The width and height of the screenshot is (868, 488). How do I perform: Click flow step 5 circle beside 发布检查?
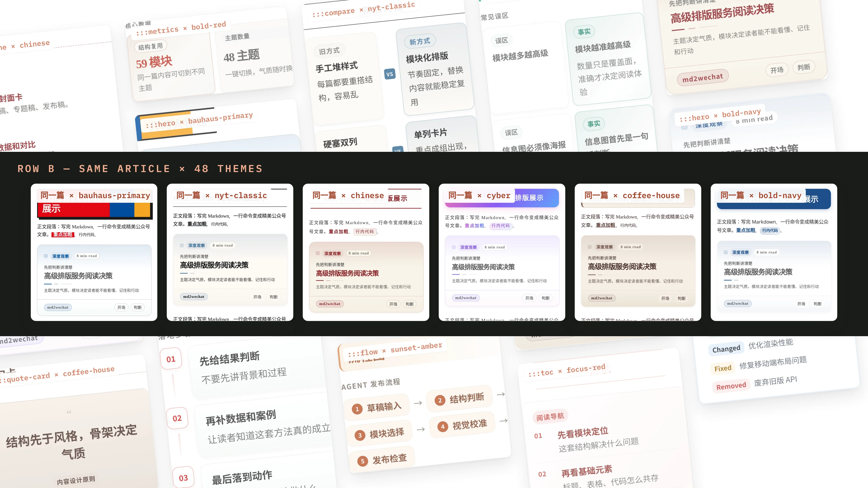363,461
